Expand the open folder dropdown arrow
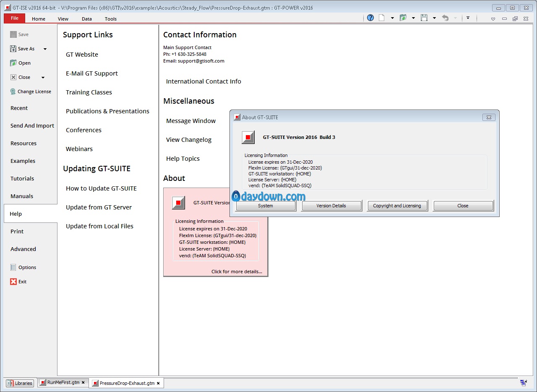The height and width of the screenshot is (392, 537). [413, 18]
